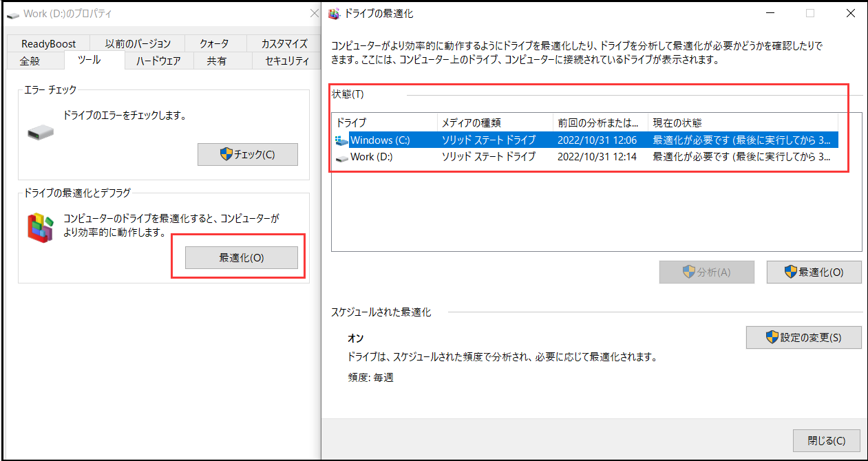Click the Work (D:) drive icon in list
Image resolution: width=868 pixels, height=461 pixels.
tap(341, 158)
